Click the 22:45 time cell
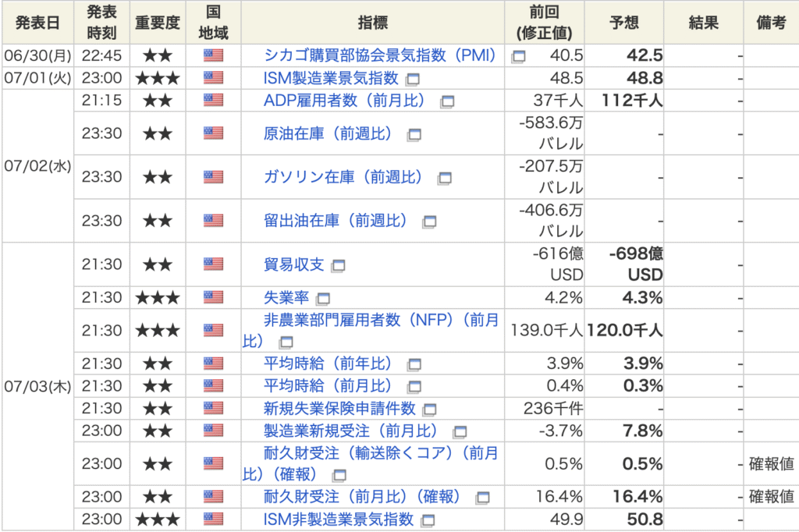The image size is (799, 532). point(102,55)
